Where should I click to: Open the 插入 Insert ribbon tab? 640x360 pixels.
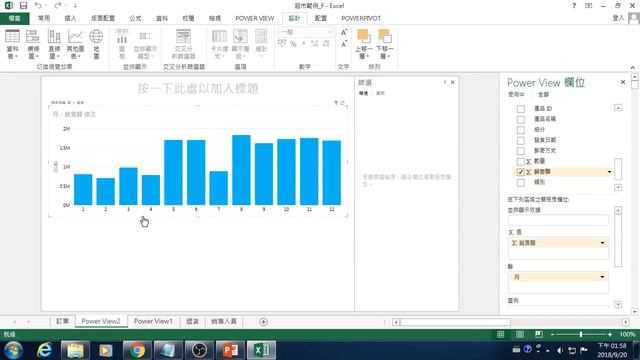point(70,18)
